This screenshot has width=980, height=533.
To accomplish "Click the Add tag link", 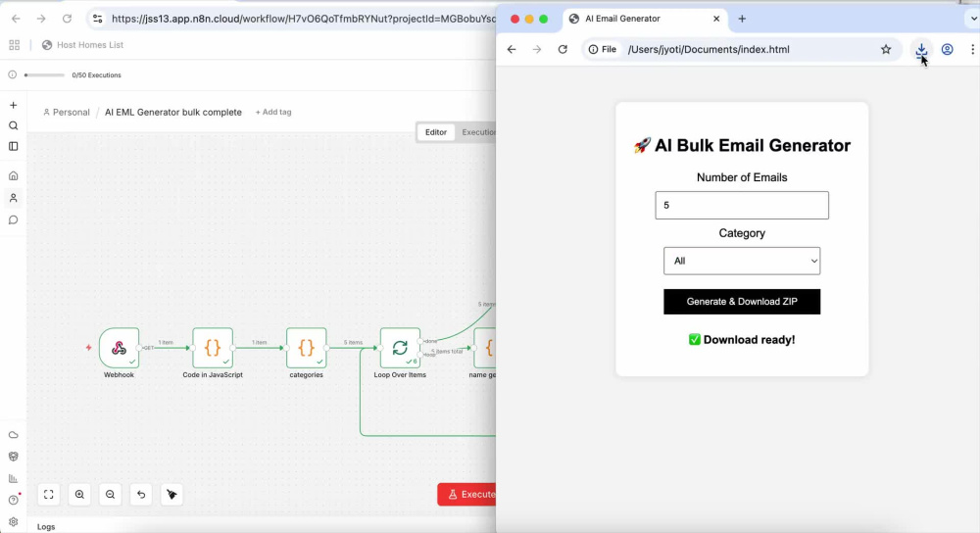I will coord(273,112).
